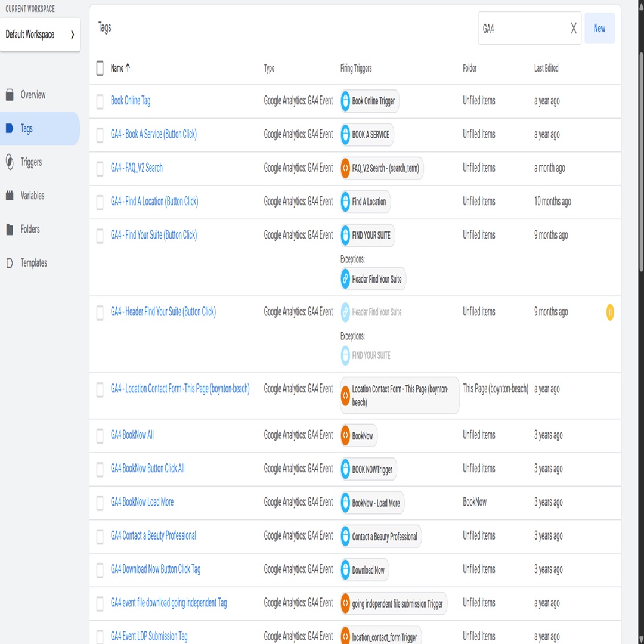Open the Triggers panel
Image resolution: width=644 pixels, height=644 pixels.
31,162
